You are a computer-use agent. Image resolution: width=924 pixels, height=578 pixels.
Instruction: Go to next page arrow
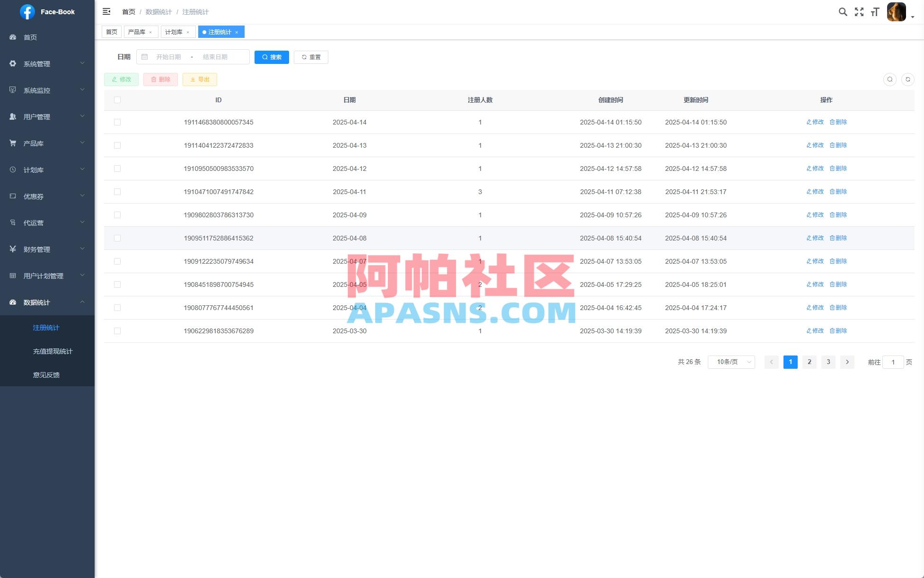(847, 362)
